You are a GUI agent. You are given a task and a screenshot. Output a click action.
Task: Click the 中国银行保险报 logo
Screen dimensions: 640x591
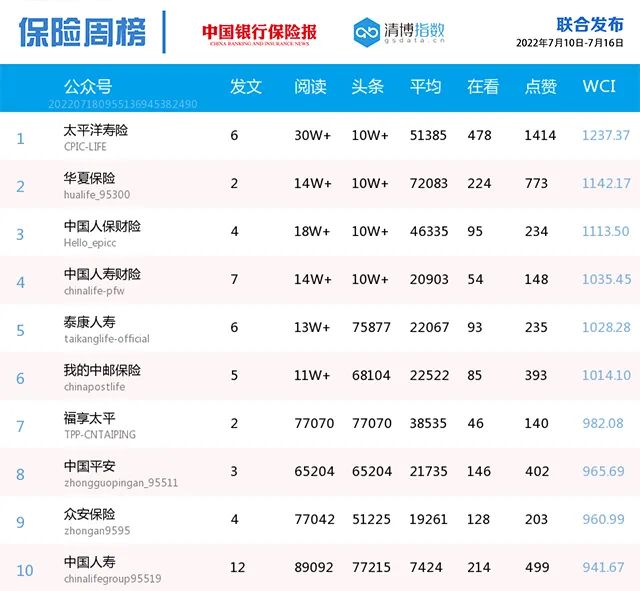pyautogui.click(x=259, y=34)
